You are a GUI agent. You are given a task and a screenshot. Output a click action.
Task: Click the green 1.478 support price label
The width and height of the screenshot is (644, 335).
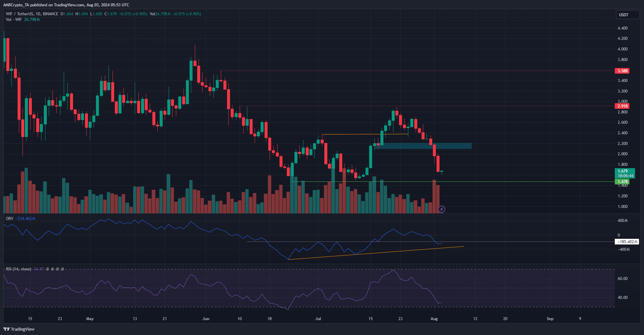[x=622, y=182]
